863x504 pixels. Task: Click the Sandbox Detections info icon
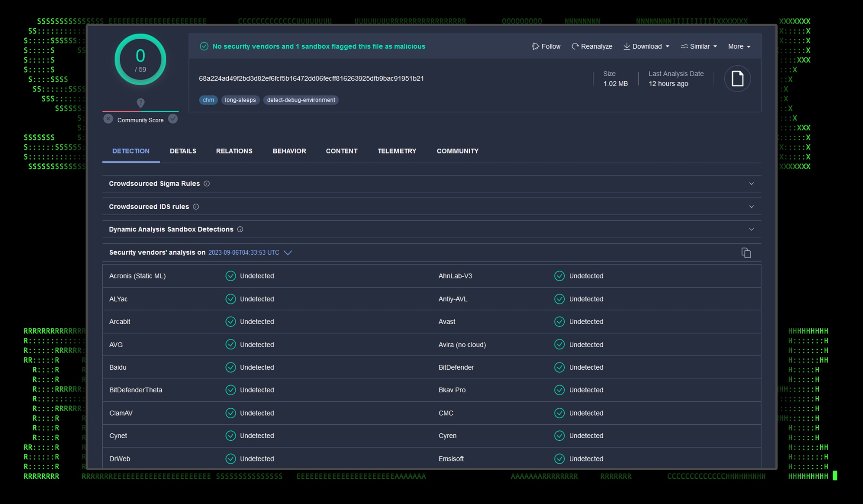240,229
